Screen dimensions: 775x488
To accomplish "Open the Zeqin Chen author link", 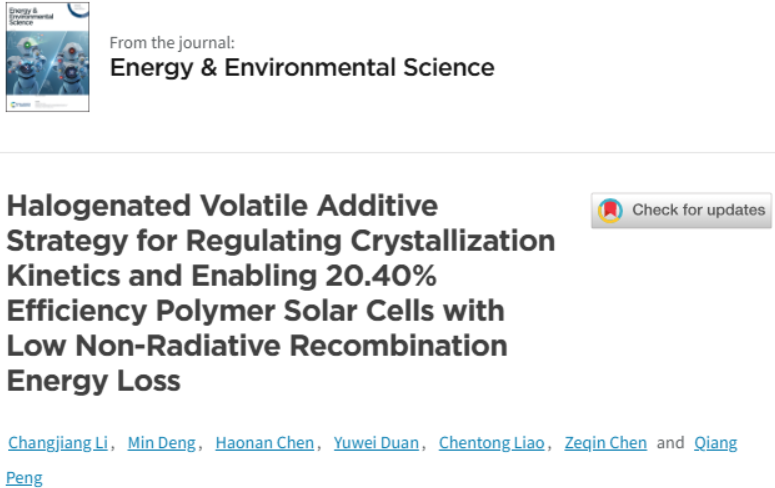I will 605,443.
